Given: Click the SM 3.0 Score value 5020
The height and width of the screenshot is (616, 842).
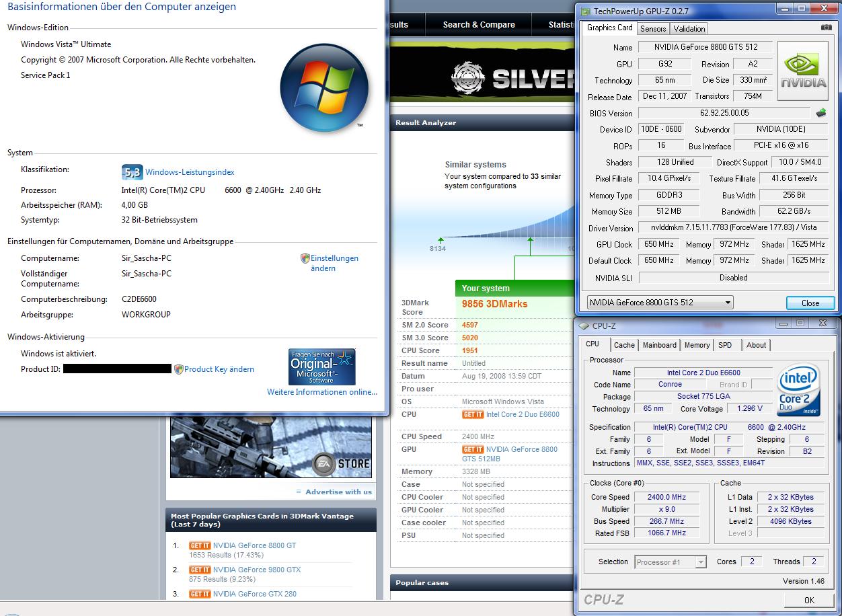Looking at the screenshot, I should click(x=470, y=338).
